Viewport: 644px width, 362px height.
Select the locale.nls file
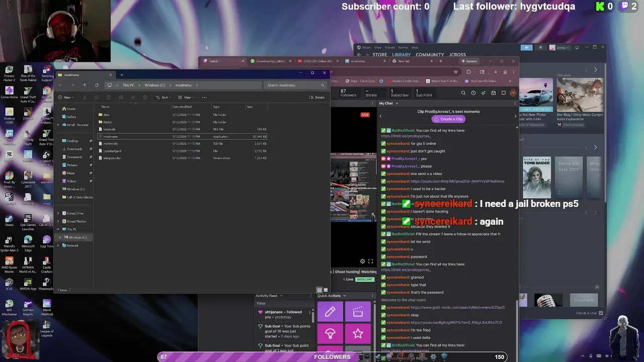[x=182, y=129]
